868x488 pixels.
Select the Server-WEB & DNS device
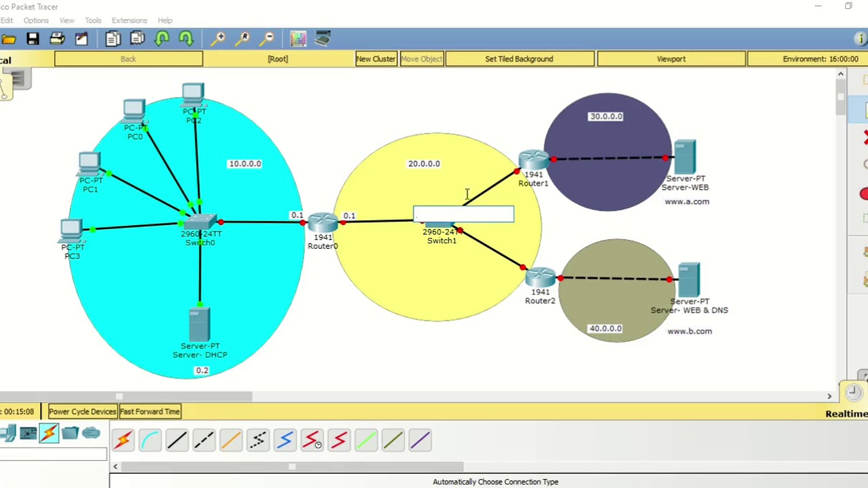point(688,281)
